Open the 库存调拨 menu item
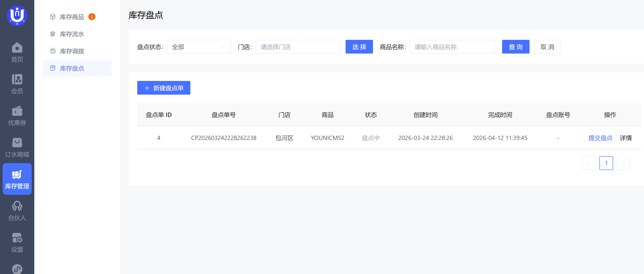This screenshot has height=274, width=644. pos(72,51)
